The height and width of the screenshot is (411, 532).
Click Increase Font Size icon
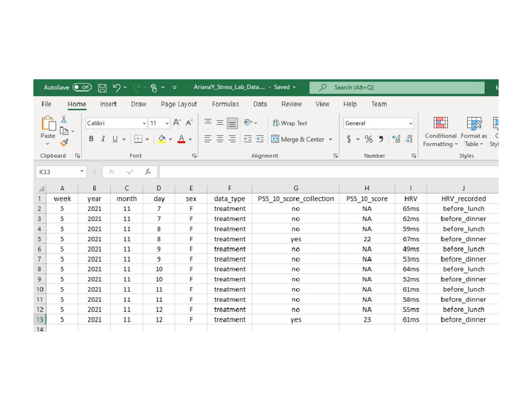tap(177, 123)
